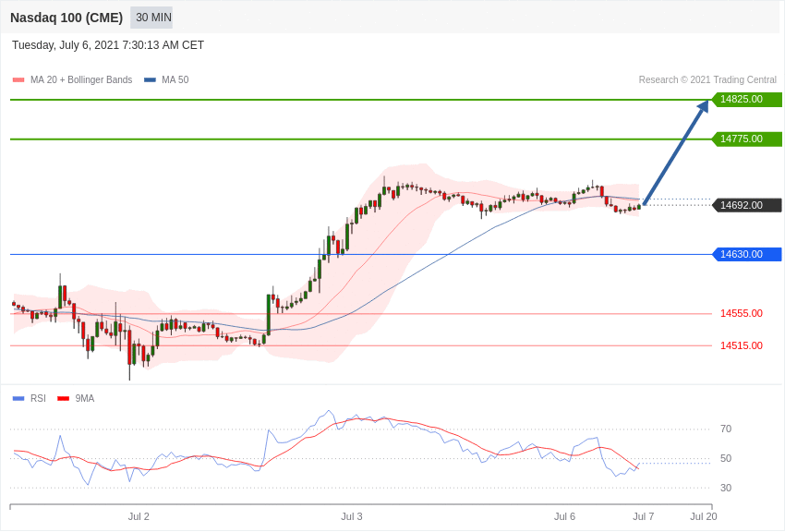The width and height of the screenshot is (785, 532).
Task: Click the RSI 30 level label
Action: pyautogui.click(x=726, y=488)
